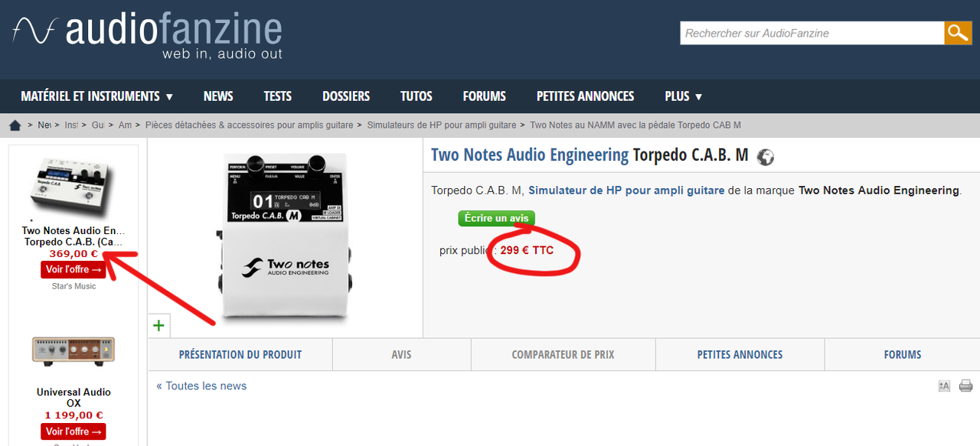Click the main Torpedo C.A.B. M product image
This screenshot has width=980, height=446.
click(x=285, y=237)
